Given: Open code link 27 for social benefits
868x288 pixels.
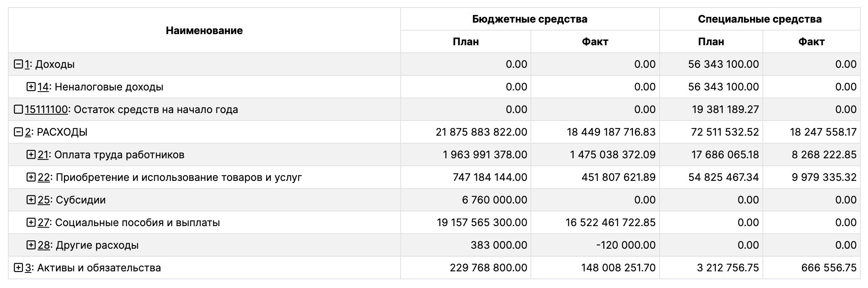Looking at the screenshot, I should (43, 223).
